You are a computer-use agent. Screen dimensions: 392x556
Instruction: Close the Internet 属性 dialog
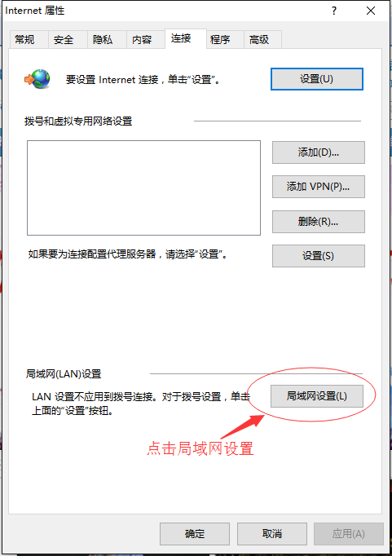[371, 11]
